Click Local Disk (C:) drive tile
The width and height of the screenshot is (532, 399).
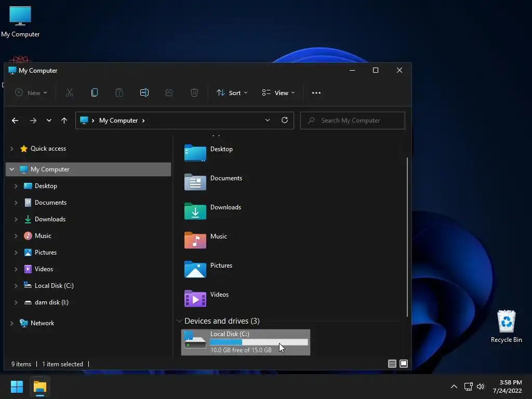tap(246, 342)
